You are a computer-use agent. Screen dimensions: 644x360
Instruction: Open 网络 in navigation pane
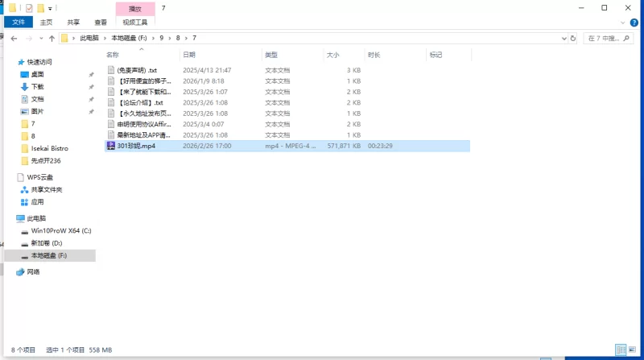coord(33,271)
